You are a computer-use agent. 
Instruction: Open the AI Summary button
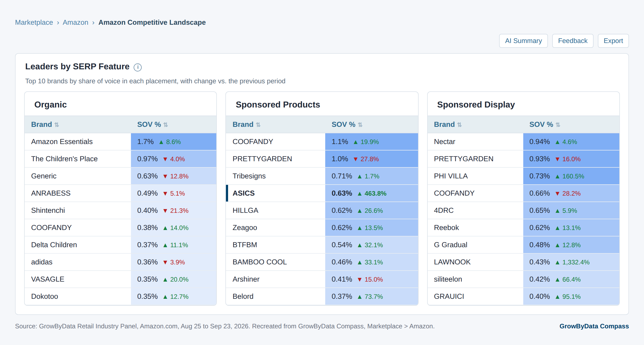523,41
